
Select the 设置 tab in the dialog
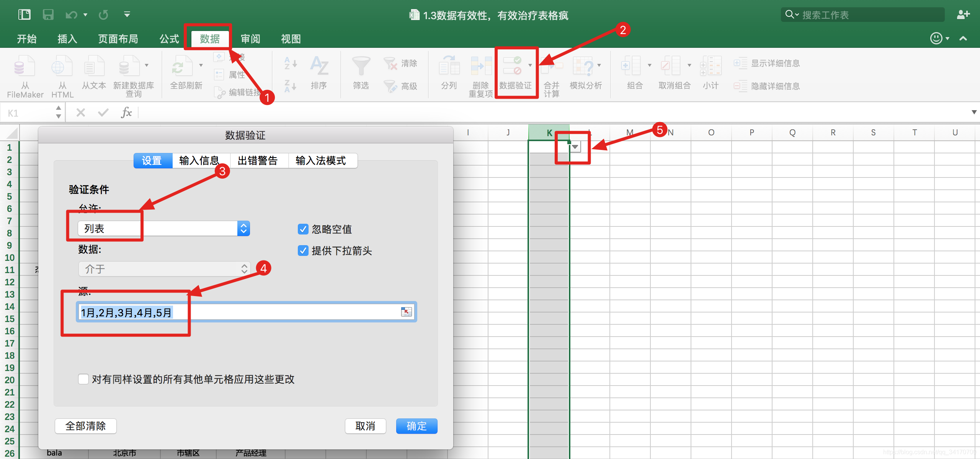click(152, 161)
